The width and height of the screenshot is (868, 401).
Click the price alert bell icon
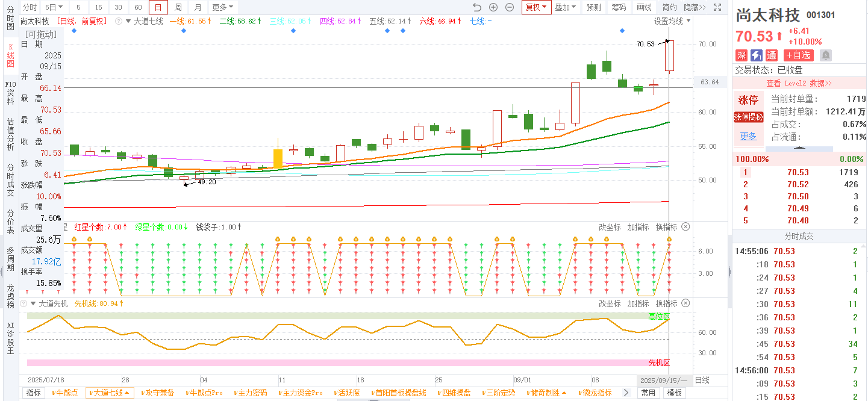click(x=825, y=55)
